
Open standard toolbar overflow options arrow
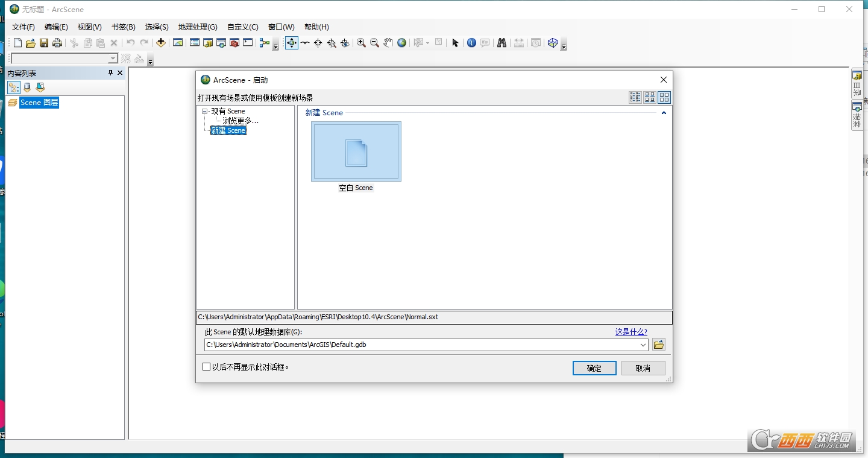(275, 46)
